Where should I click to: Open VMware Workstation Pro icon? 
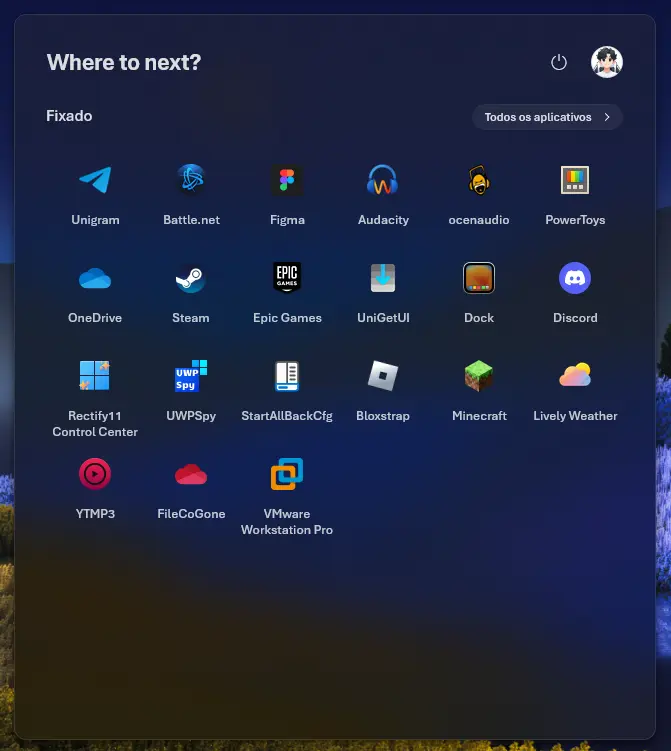[287, 474]
